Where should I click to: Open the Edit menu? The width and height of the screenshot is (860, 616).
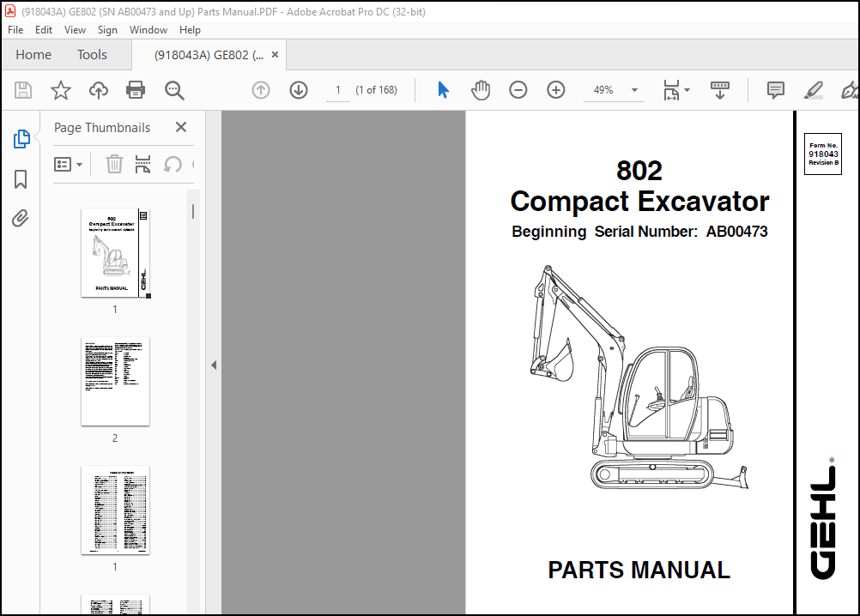[x=43, y=30]
